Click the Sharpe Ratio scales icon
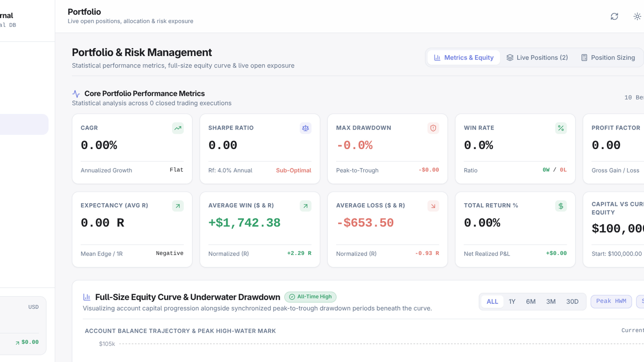This screenshot has height=362, width=644. tap(305, 128)
